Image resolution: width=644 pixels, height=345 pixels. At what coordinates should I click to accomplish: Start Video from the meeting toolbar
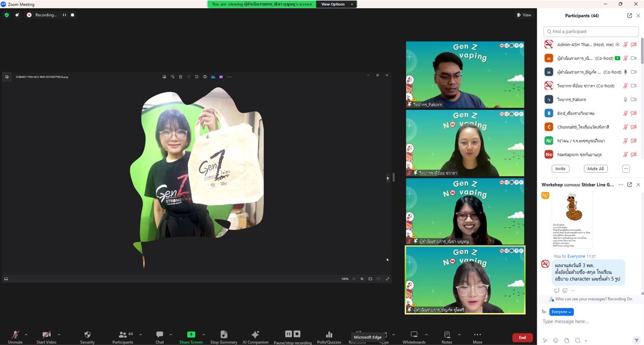point(46,336)
